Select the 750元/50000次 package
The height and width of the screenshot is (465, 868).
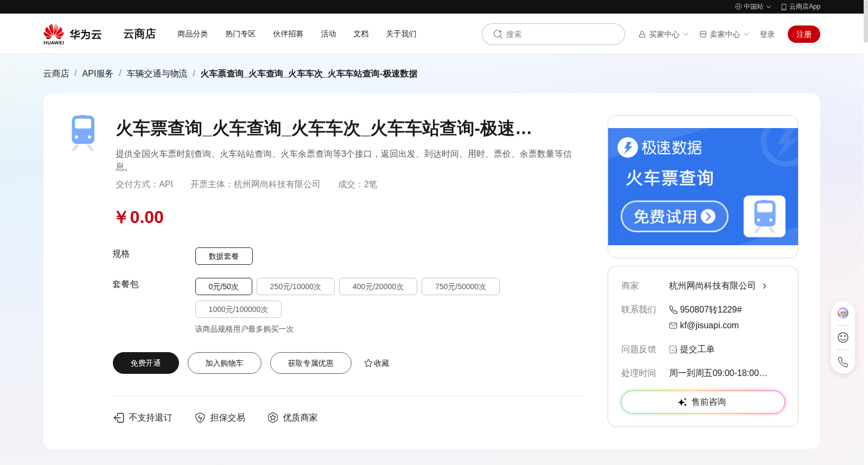461,286
